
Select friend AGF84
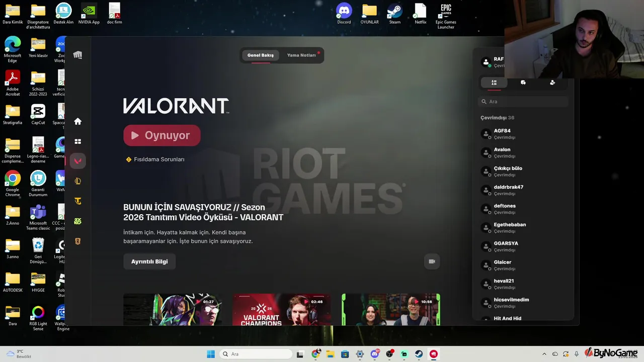click(523, 134)
